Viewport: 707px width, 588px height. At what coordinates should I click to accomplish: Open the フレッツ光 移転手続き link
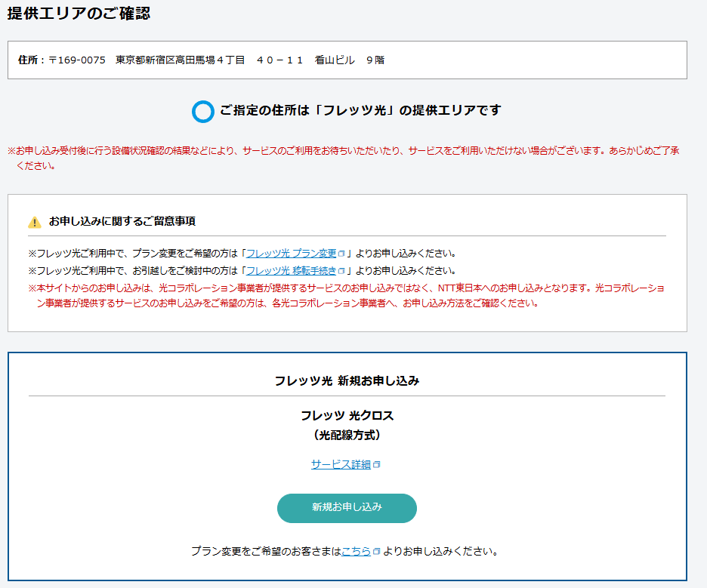pyautogui.click(x=292, y=271)
